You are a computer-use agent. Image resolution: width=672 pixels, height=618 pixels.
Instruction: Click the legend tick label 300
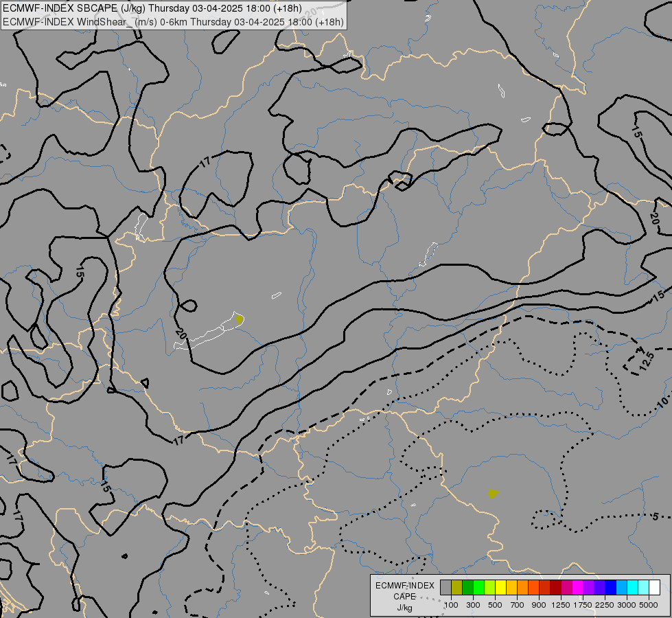pyautogui.click(x=473, y=605)
